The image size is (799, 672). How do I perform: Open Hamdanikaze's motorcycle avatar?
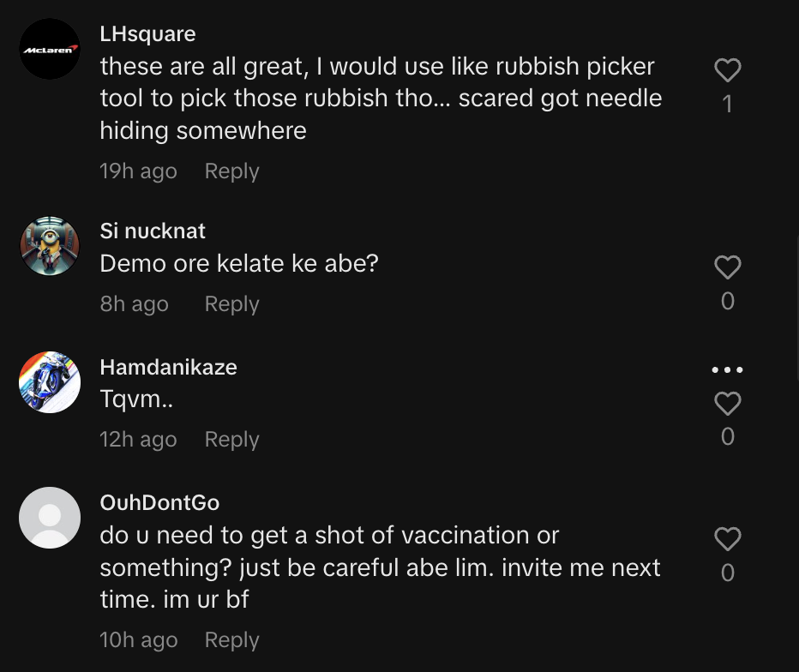coord(50,382)
